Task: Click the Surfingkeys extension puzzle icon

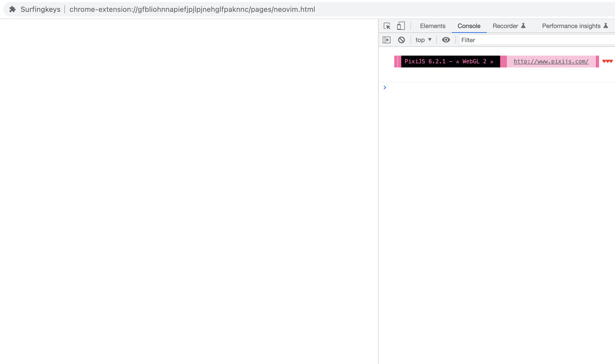Action: pos(13,10)
